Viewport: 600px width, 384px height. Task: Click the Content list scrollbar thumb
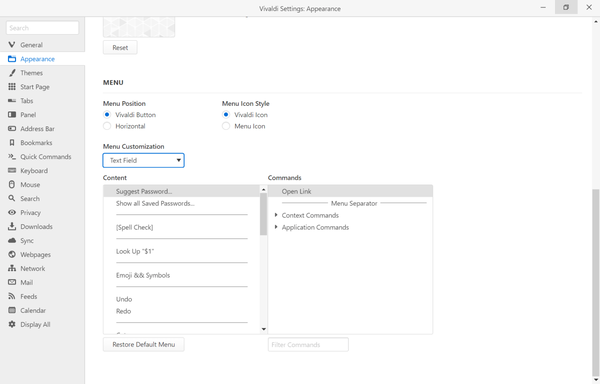coord(263,214)
